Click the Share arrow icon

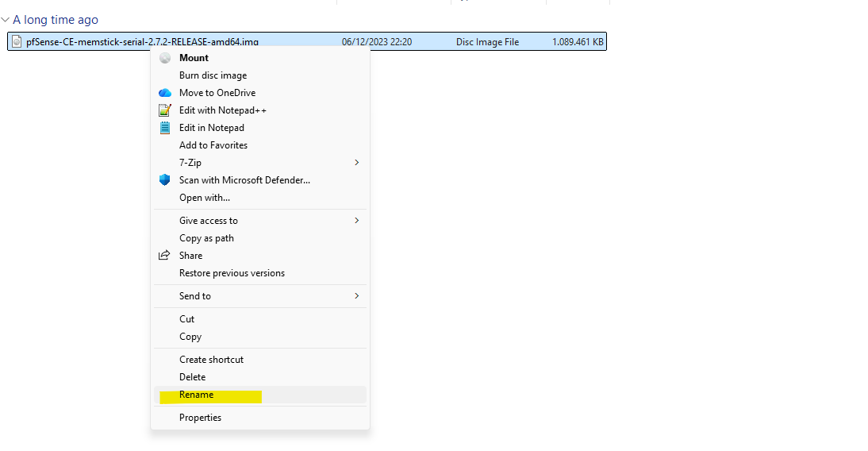click(x=164, y=256)
